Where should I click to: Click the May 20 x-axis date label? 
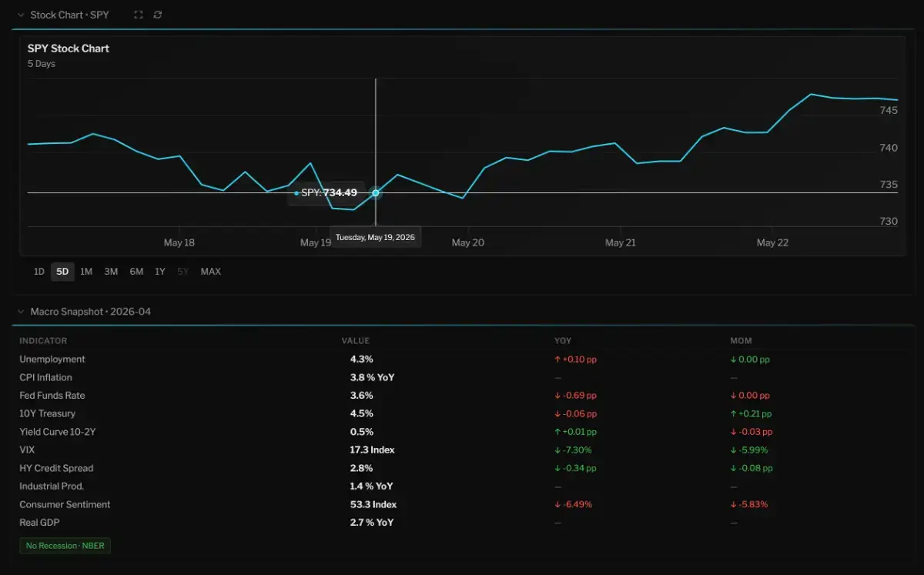click(x=468, y=243)
